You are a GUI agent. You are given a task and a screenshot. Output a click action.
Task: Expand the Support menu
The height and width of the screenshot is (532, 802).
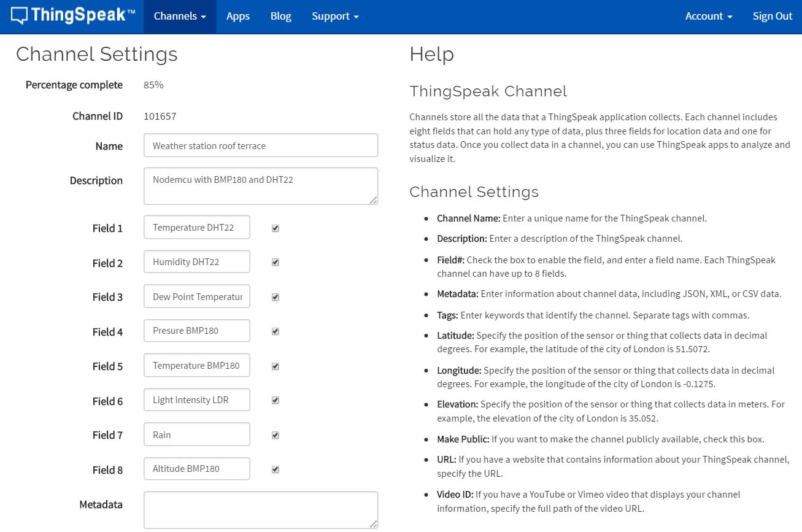335,17
